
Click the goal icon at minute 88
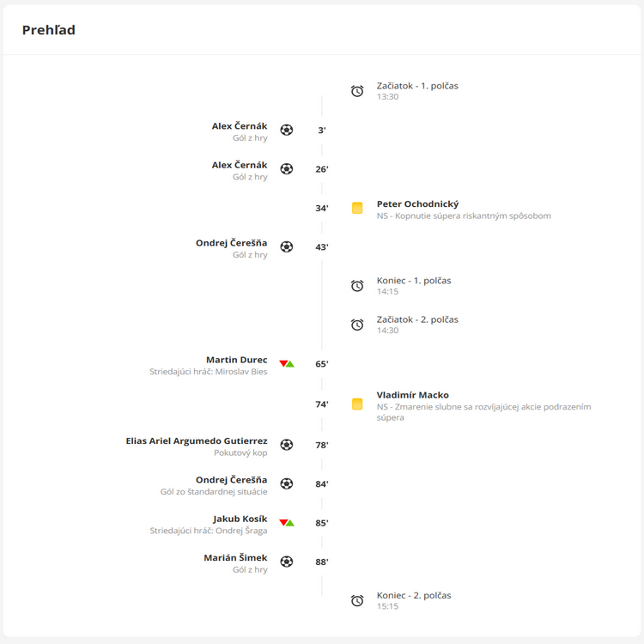point(287,562)
